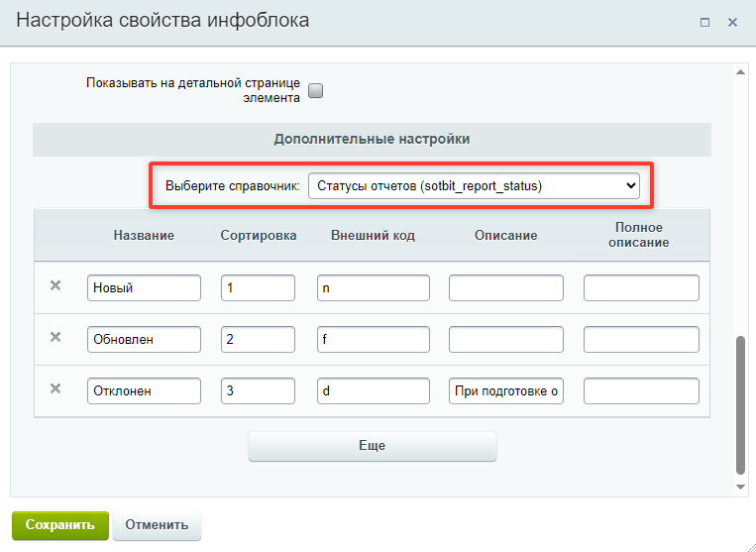The image size is (756, 552).
Task: Click the scrollbar up arrow
Action: (740, 72)
